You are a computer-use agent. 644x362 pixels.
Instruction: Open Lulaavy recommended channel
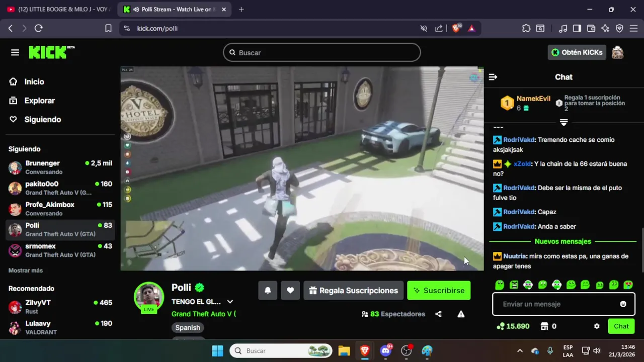click(x=60, y=328)
